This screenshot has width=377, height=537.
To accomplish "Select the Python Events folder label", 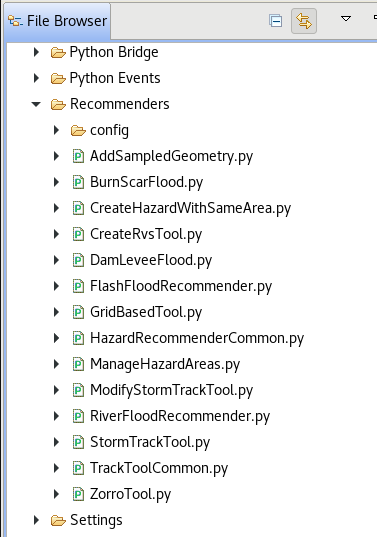I will point(115,78).
